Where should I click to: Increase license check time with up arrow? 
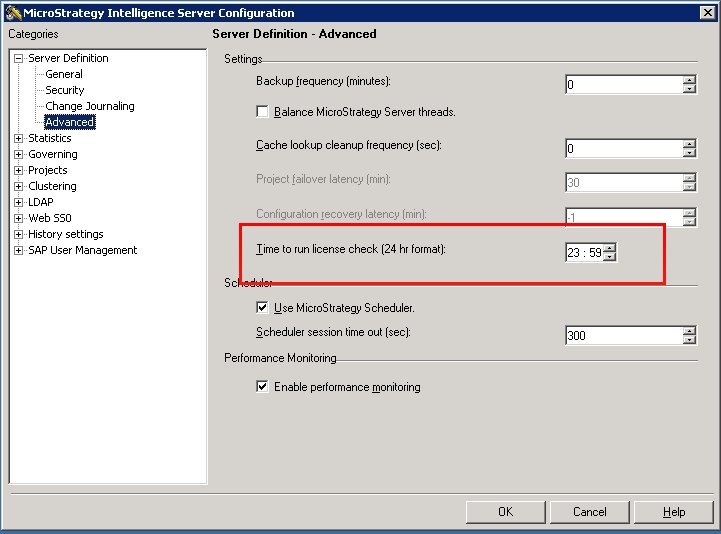pos(609,248)
